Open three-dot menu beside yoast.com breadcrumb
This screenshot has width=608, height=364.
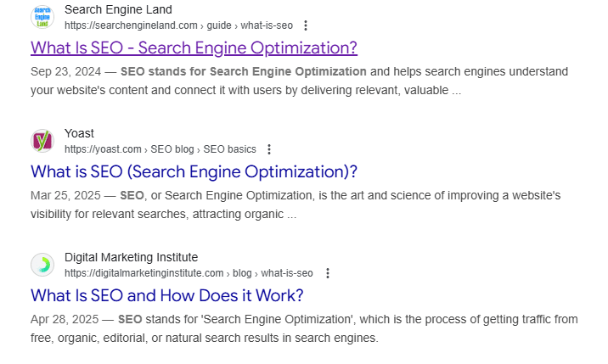tap(269, 149)
